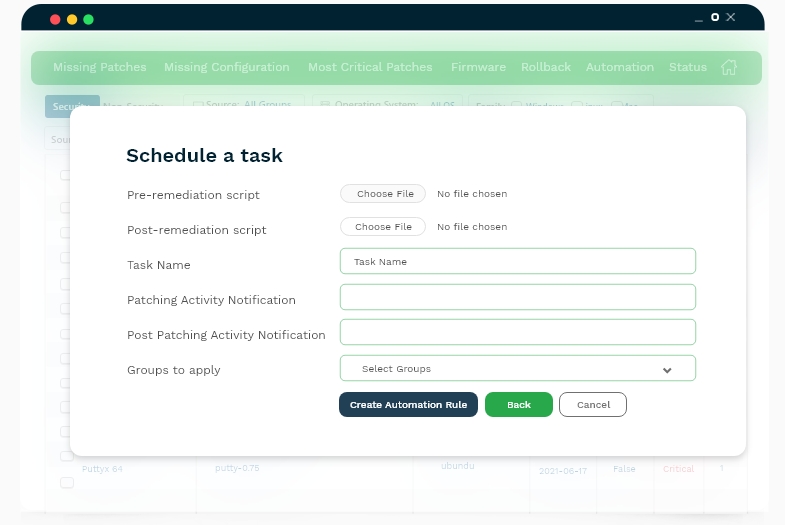Image resolution: width=785 pixels, height=525 pixels.
Task: Click the underscore minimize icon in title bar
Action: coord(699,21)
